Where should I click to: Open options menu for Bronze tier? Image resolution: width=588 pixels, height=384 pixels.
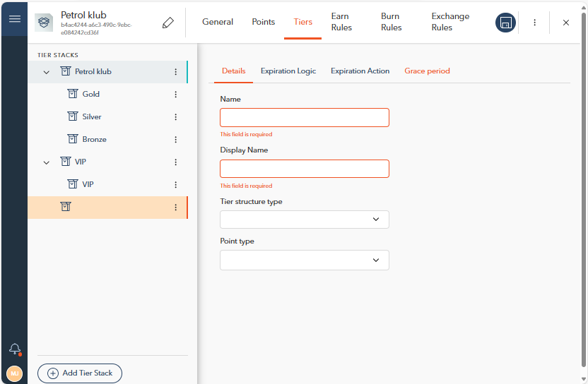175,139
